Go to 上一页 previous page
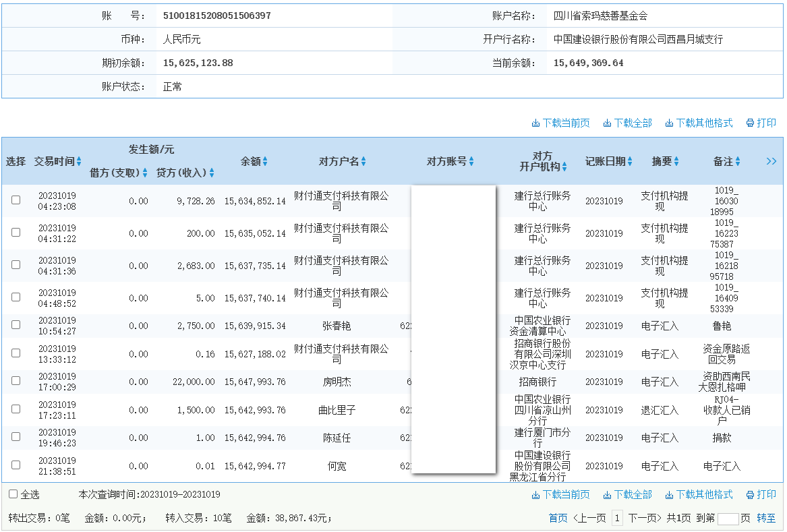The image size is (787, 532). point(589,519)
